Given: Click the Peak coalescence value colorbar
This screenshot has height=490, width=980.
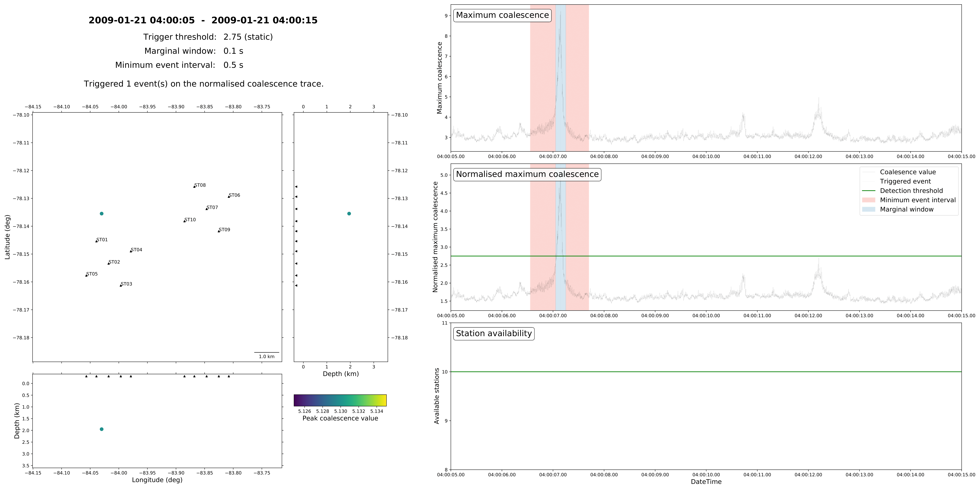Looking at the screenshot, I should [340, 400].
